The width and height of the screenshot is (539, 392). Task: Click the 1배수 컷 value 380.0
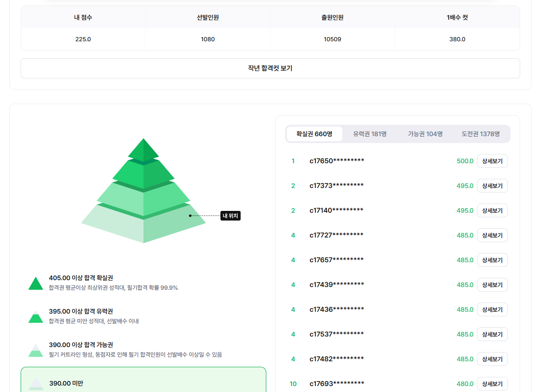[457, 39]
